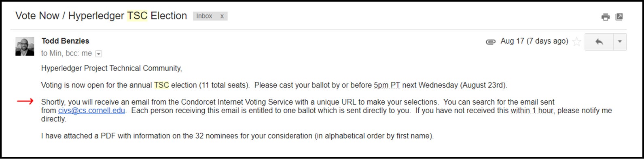Star the message from Todd Benzies
This screenshot has height=159, width=644.
point(577,41)
